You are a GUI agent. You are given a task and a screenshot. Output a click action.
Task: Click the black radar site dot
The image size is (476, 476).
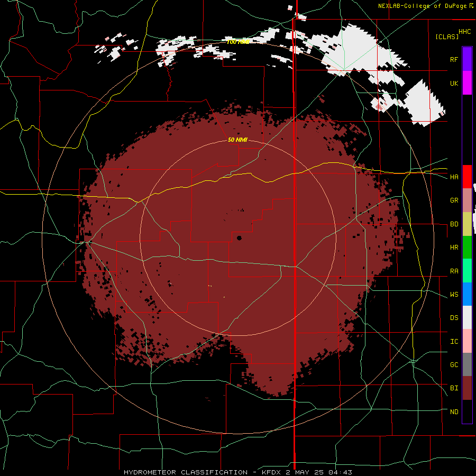(x=239, y=238)
